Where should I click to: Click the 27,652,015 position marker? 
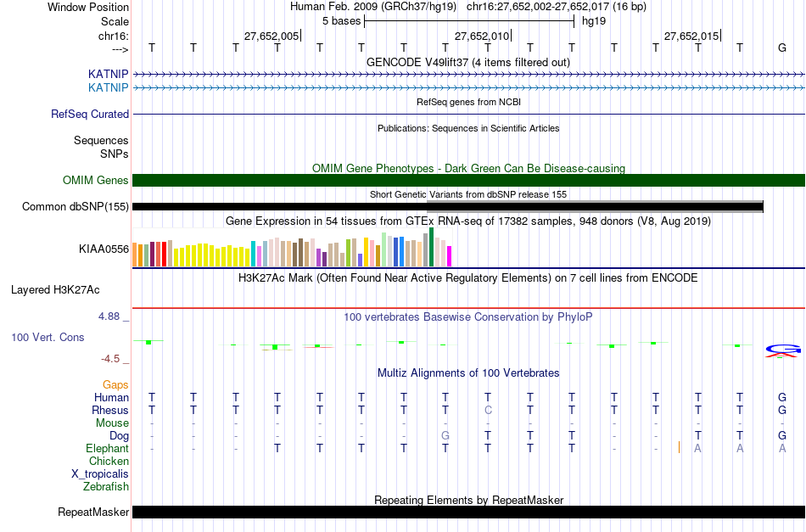pos(691,36)
